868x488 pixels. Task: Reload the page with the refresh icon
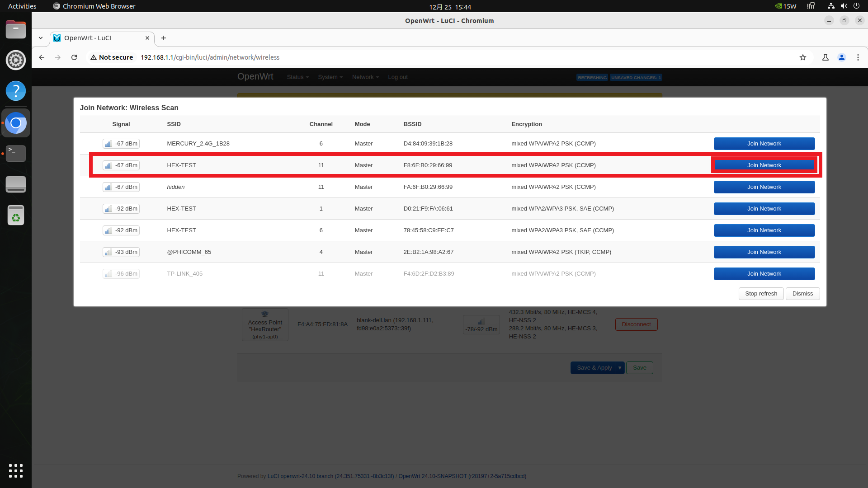coord(74,57)
